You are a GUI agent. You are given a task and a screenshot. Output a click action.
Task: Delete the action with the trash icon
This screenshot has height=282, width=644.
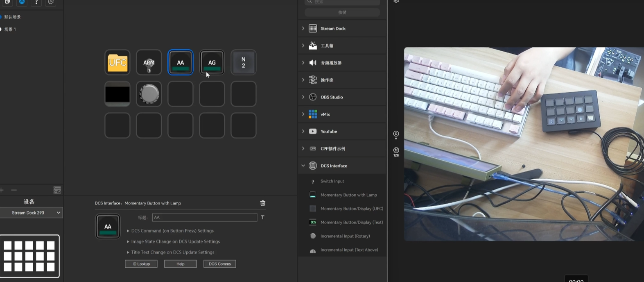pyautogui.click(x=263, y=203)
